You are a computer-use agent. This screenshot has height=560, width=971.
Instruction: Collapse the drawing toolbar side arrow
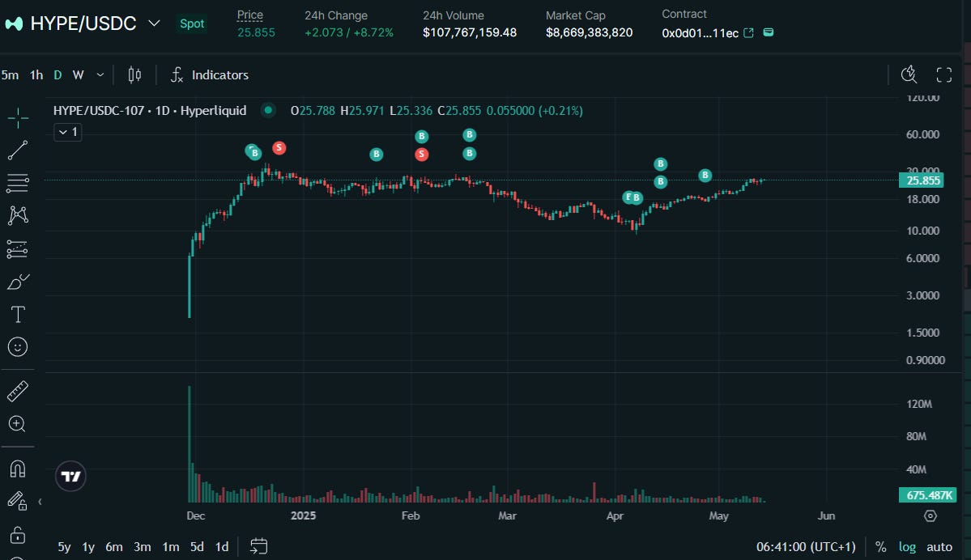(x=40, y=502)
